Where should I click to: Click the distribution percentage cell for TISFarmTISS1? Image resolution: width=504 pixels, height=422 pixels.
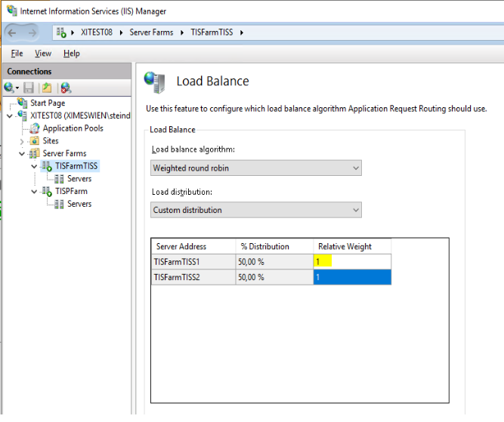point(274,262)
